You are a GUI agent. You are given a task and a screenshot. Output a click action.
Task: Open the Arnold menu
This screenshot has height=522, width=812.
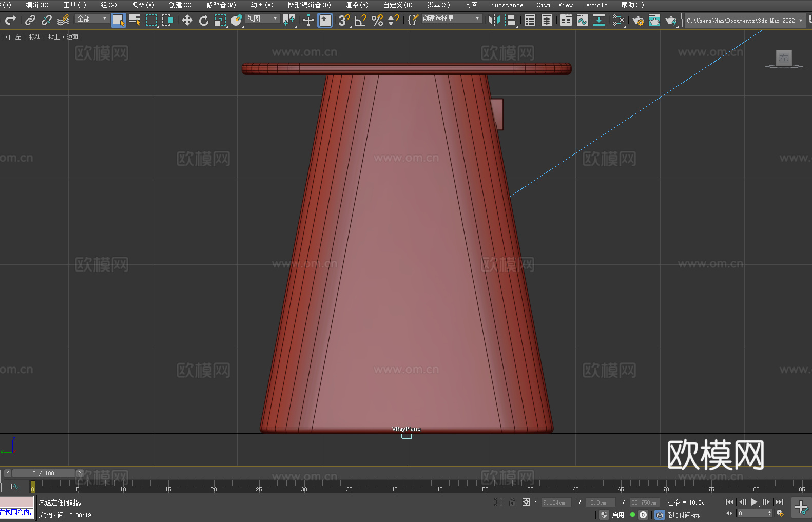point(597,5)
